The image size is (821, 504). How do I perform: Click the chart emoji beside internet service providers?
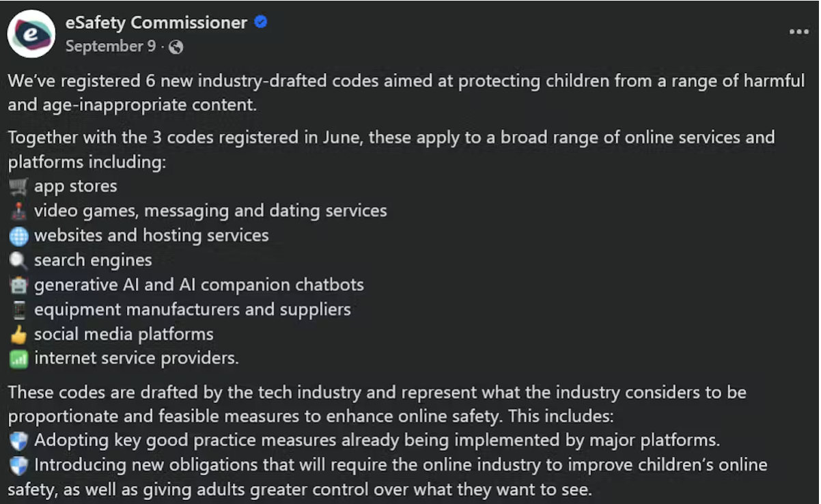[18, 359]
